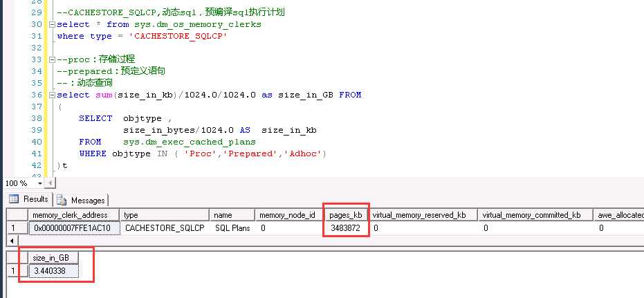Image resolution: width=644 pixels, height=298 pixels.
Task: Open the 100 % zoom dropdown
Action: tap(40, 183)
